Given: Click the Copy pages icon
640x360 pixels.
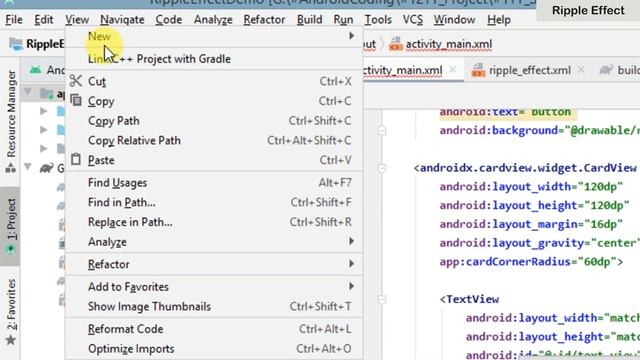Looking at the screenshot, I should (x=76, y=100).
